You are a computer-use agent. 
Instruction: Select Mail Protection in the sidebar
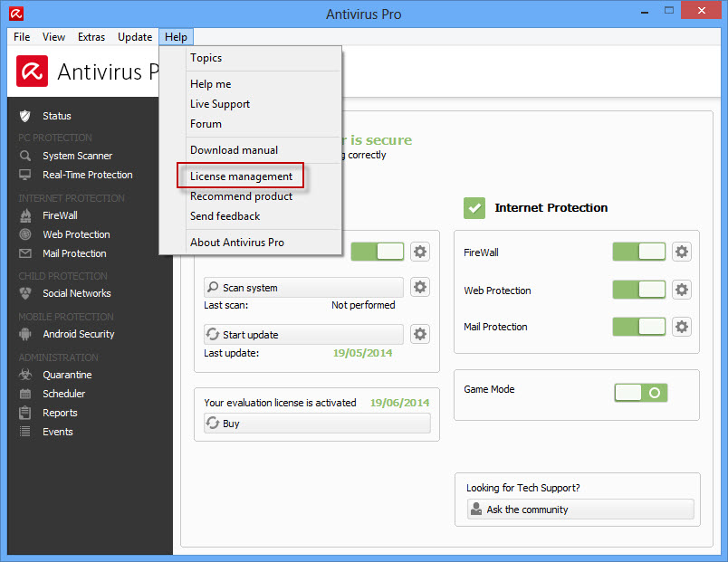[x=75, y=253]
